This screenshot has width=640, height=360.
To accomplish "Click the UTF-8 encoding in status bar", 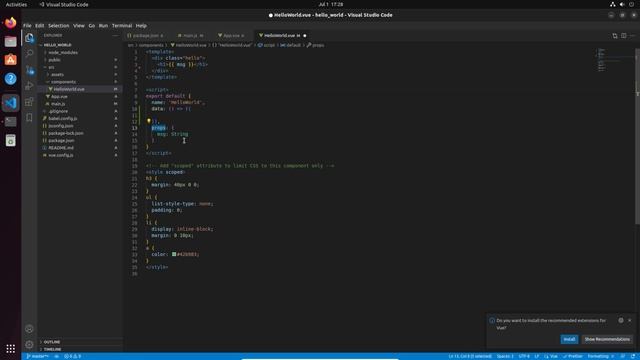I will (524, 356).
